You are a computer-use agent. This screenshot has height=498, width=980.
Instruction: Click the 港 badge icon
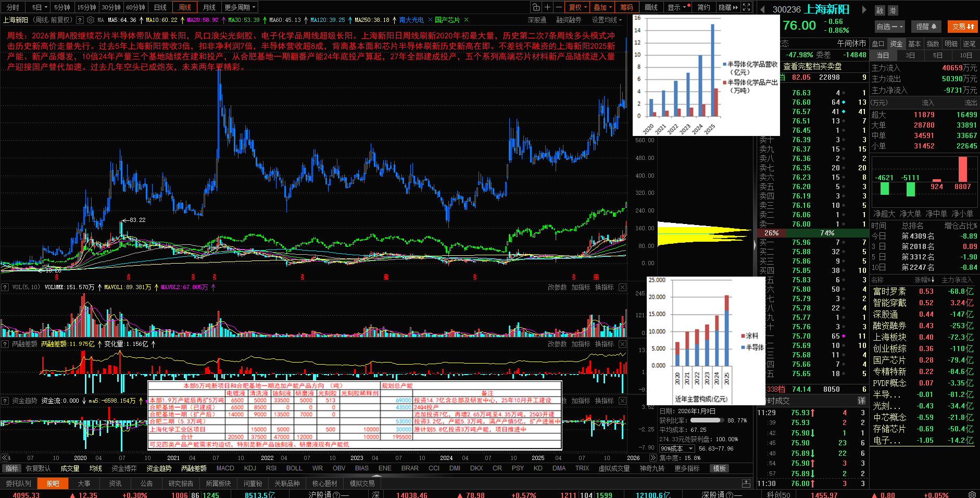893,10
